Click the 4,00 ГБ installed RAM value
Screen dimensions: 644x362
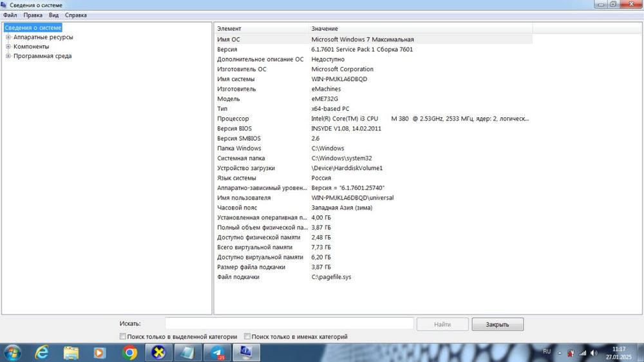point(321,217)
